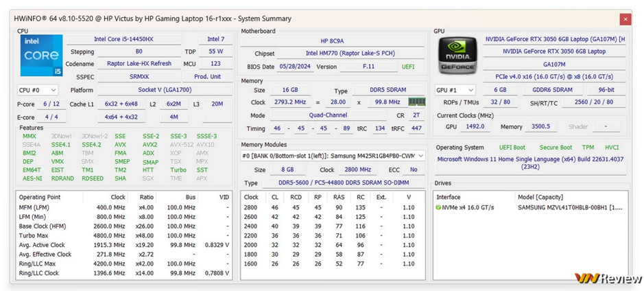This screenshot has height=291, width=644.
Task: Click the NVIDIA GeForce logo
Action: tap(458, 56)
